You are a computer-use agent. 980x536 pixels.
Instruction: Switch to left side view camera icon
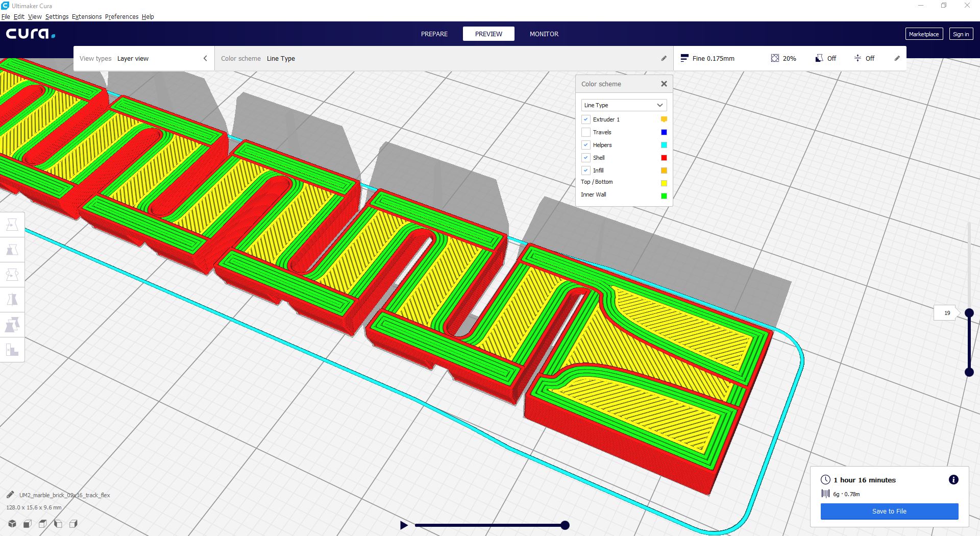(x=58, y=524)
